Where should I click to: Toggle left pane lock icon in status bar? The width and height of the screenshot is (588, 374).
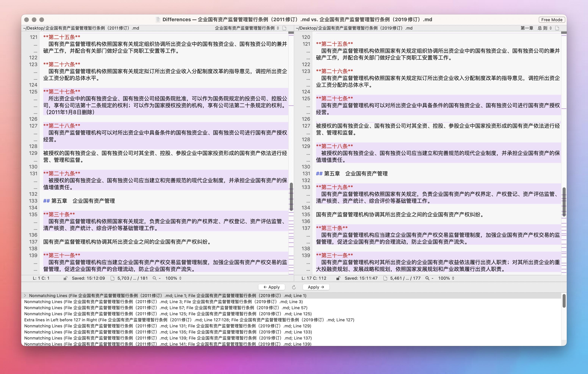65,278
